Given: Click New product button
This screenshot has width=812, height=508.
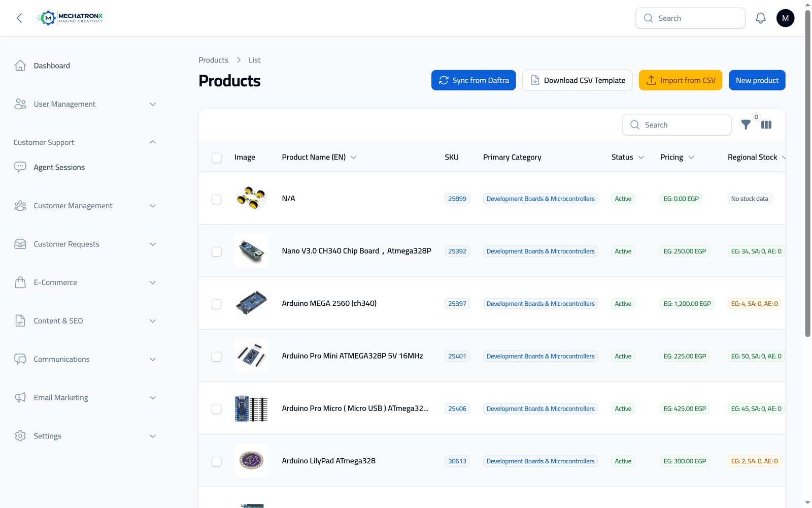Looking at the screenshot, I should pos(757,80).
